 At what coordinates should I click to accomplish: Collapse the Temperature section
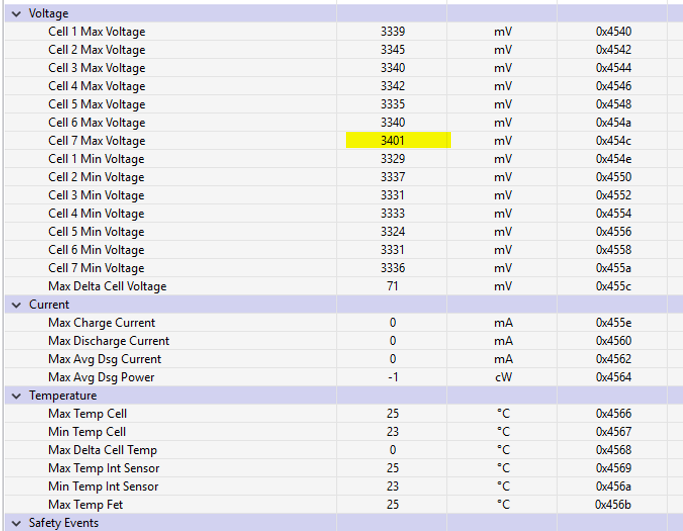(16, 396)
